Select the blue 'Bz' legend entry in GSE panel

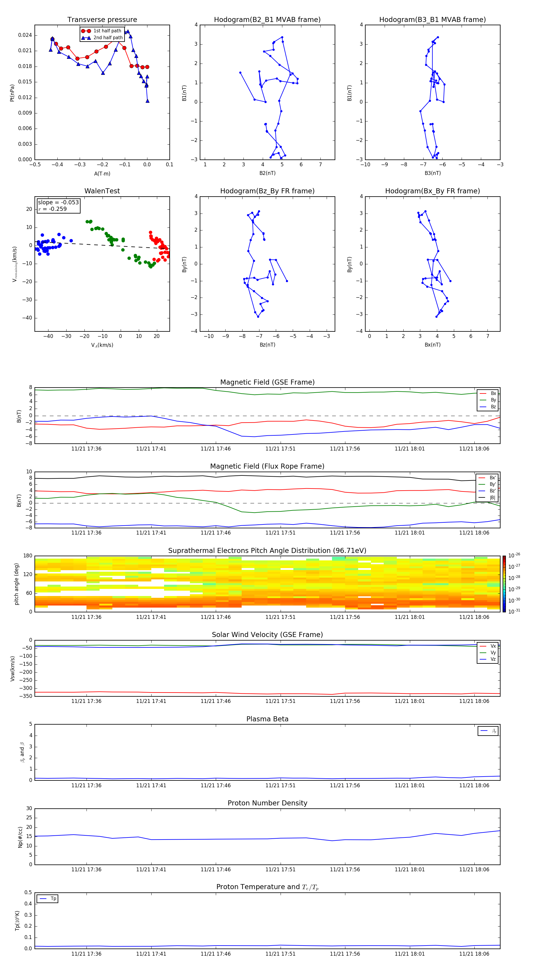coord(488,407)
